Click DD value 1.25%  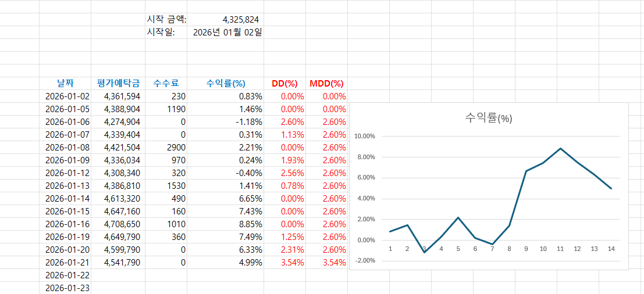pyautogui.click(x=293, y=236)
